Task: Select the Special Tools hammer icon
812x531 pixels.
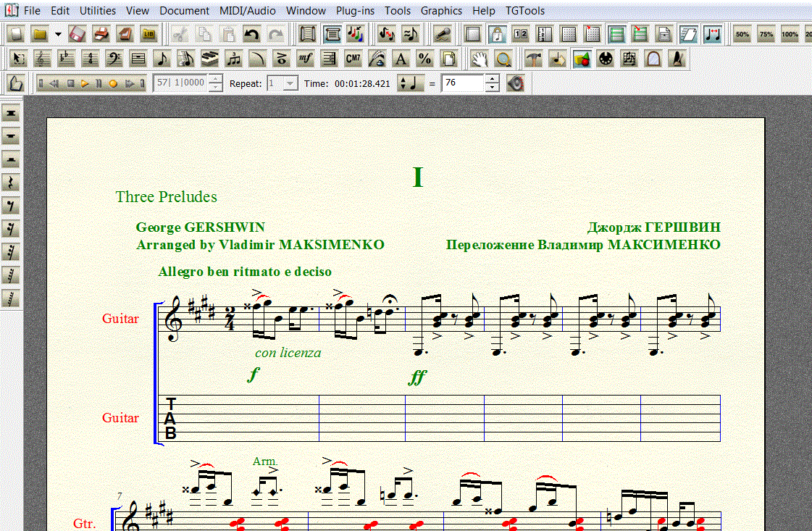Action: [x=533, y=59]
